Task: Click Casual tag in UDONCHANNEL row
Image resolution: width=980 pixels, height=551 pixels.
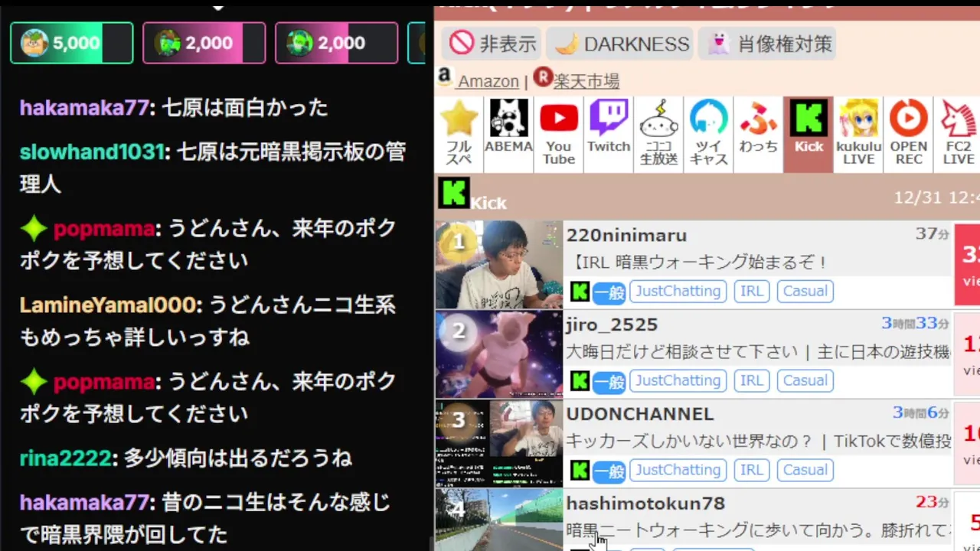Action: (x=805, y=470)
